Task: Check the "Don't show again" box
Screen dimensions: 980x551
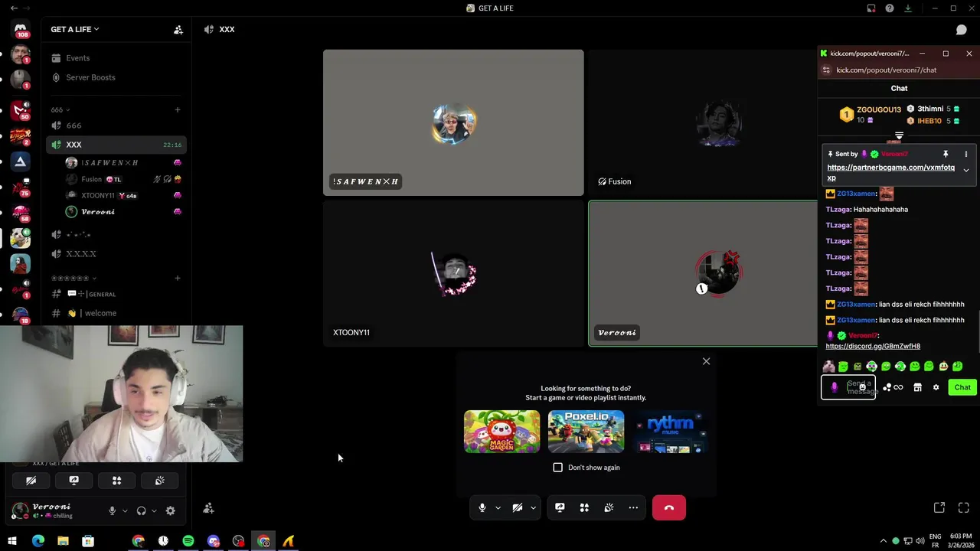Action: (557, 468)
